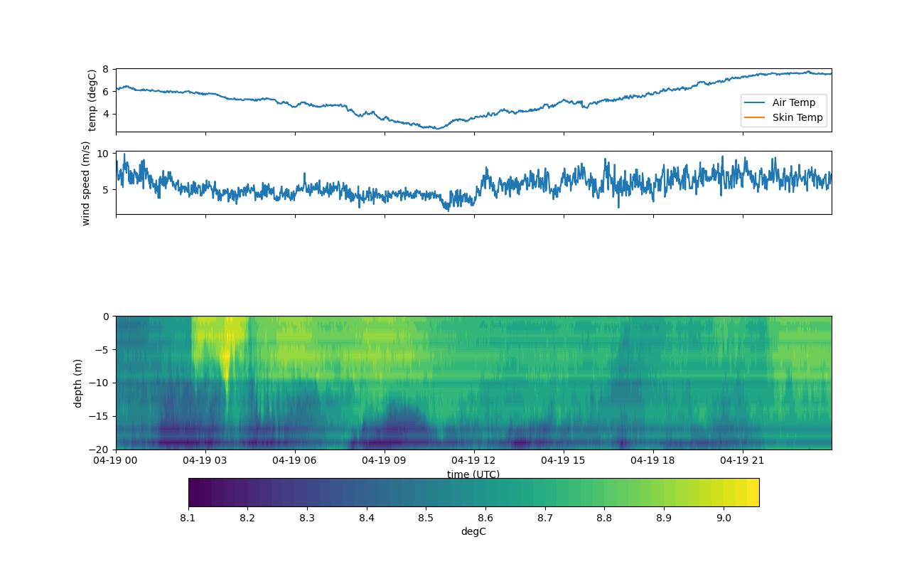Click the -10 depth tick label
Screen dimensions: 924x569
tap(100, 383)
